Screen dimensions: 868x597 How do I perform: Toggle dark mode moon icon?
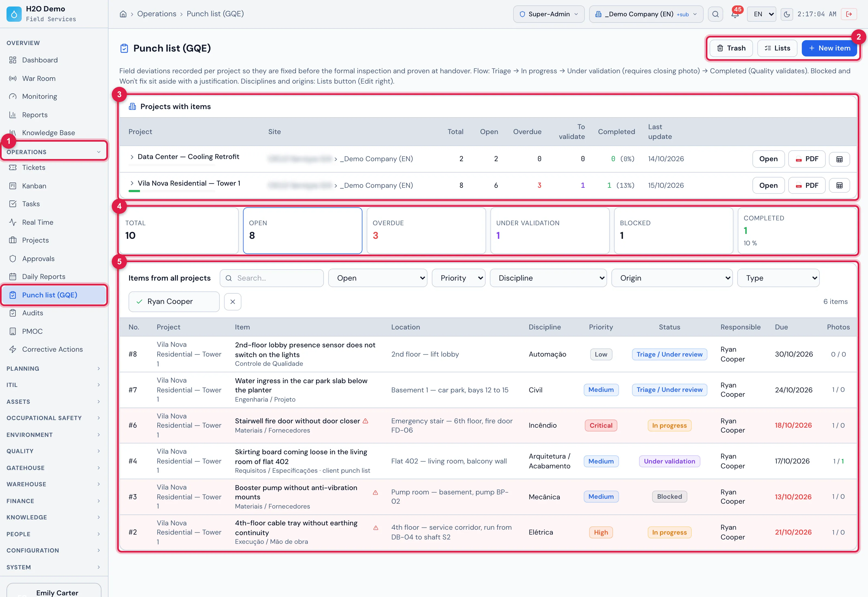(787, 14)
